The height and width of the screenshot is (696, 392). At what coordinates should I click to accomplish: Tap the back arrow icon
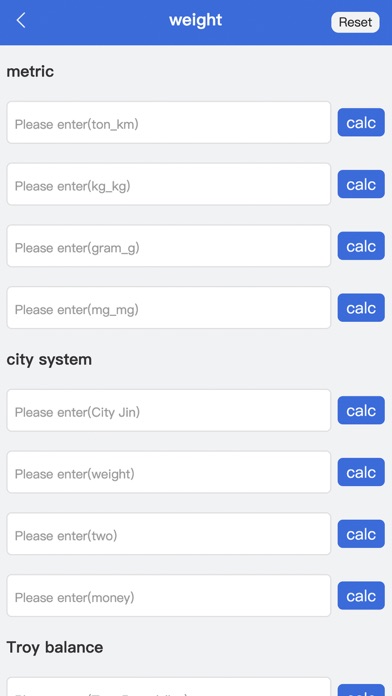[21, 20]
